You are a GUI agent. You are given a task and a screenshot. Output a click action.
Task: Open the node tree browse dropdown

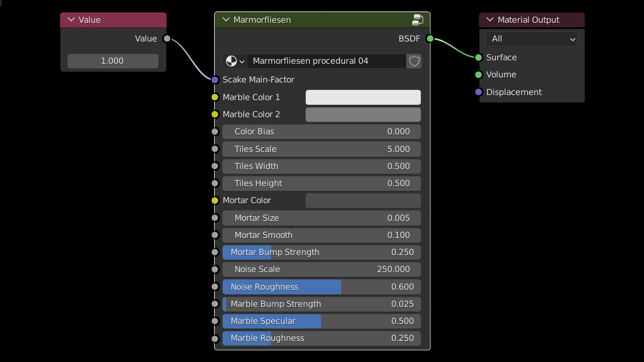click(235, 61)
